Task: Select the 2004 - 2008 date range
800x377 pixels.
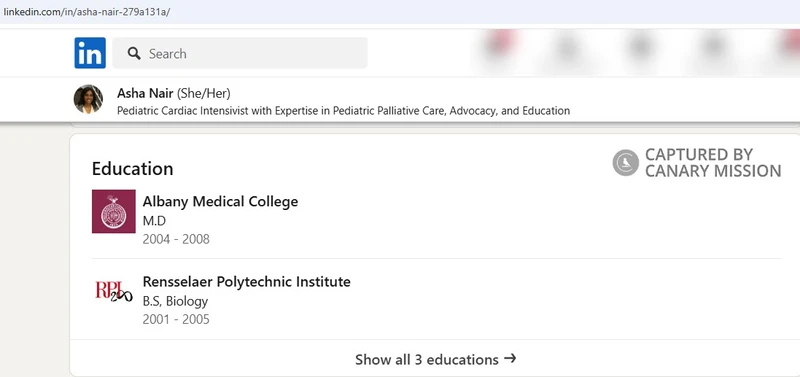Action: pos(176,239)
